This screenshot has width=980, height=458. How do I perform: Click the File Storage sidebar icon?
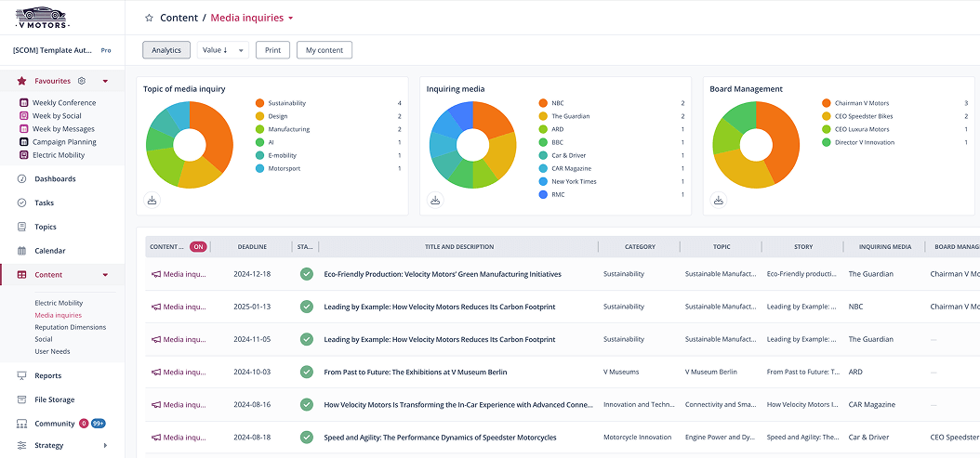pyautogui.click(x=21, y=399)
